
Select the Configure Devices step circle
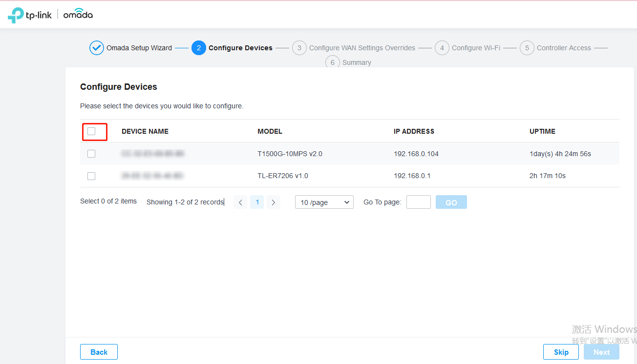[x=198, y=48]
